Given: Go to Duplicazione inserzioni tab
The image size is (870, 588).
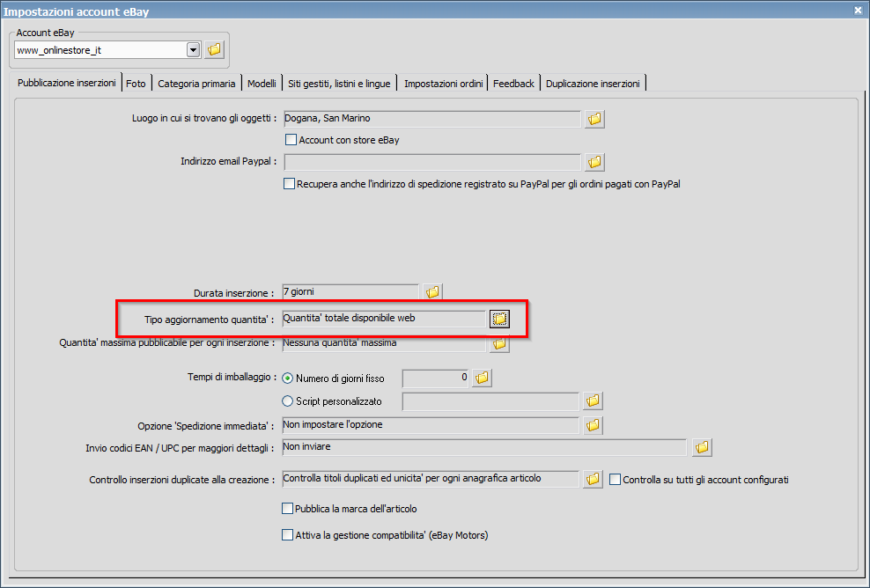Looking at the screenshot, I should (593, 84).
